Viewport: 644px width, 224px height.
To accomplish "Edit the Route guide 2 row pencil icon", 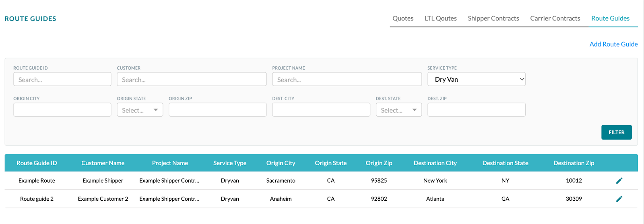I will click(x=619, y=199).
